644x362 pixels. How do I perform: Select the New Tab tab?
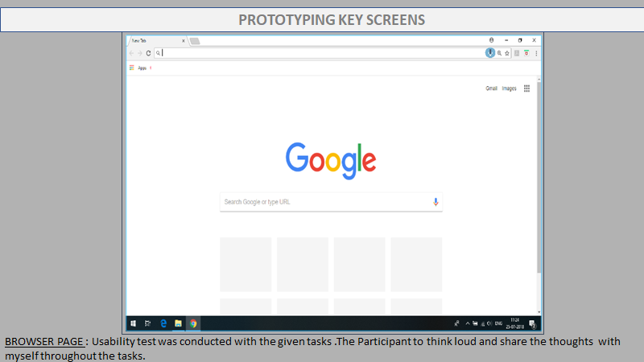tap(153, 40)
